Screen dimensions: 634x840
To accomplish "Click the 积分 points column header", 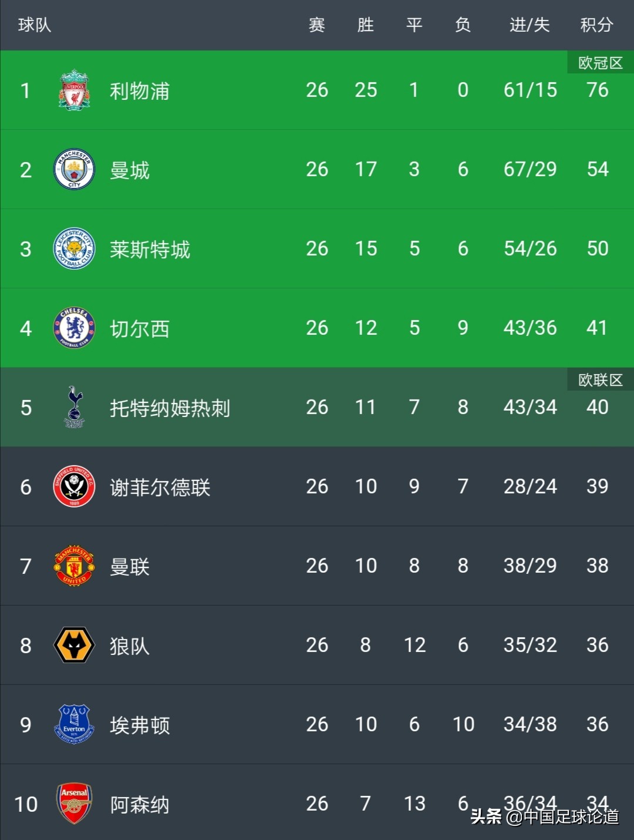I will 597,25.
